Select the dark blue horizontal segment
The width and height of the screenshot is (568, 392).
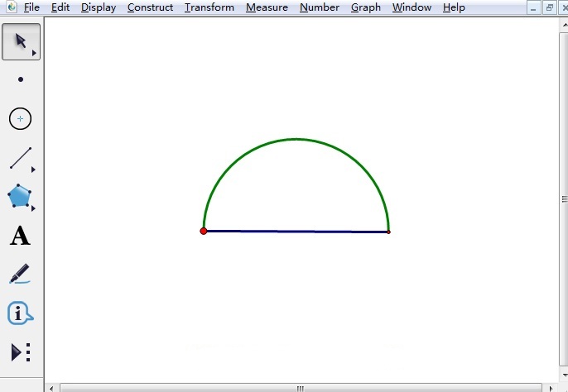point(296,232)
